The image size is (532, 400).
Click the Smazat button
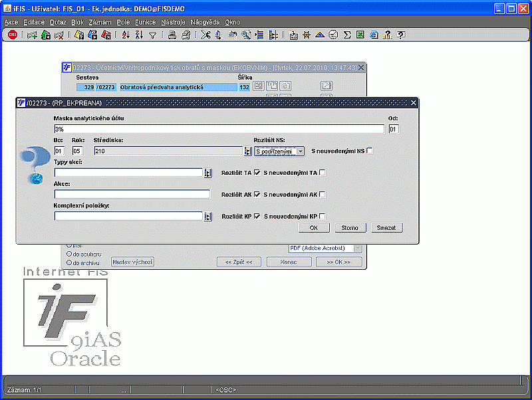click(x=386, y=228)
